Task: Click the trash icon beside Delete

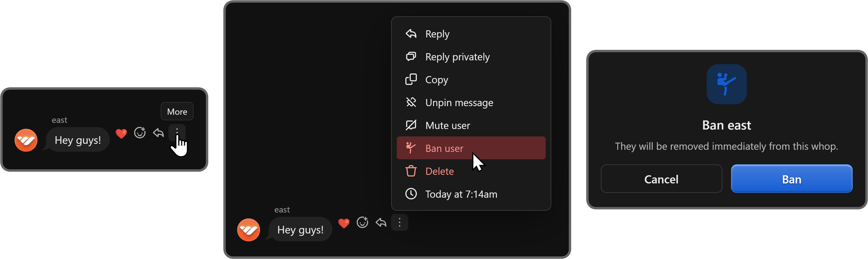Action: pyautogui.click(x=411, y=171)
